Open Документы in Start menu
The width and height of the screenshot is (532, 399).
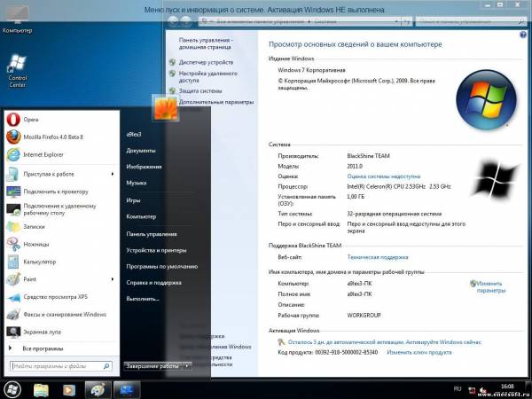click(141, 151)
